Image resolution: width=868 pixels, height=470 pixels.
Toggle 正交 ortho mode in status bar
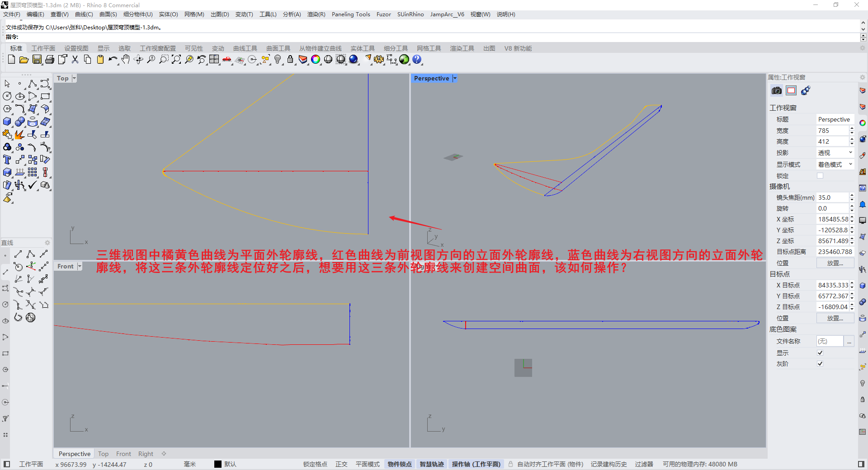(341, 464)
